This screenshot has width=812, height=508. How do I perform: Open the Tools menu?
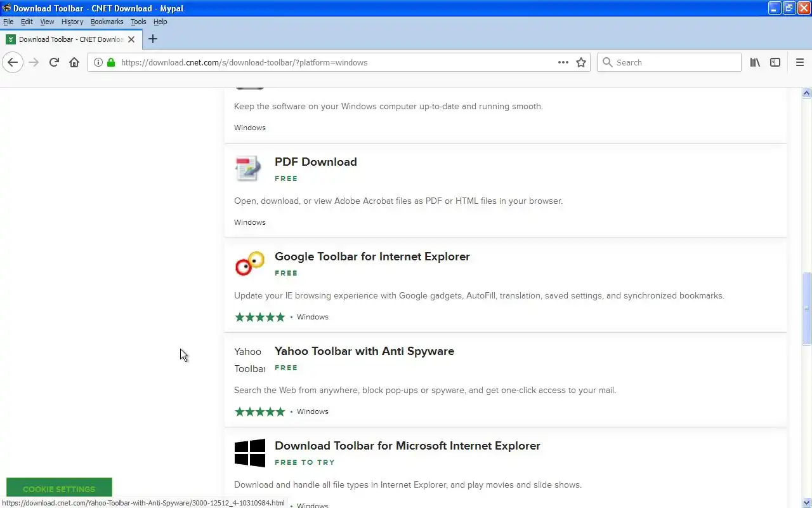[138, 22]
